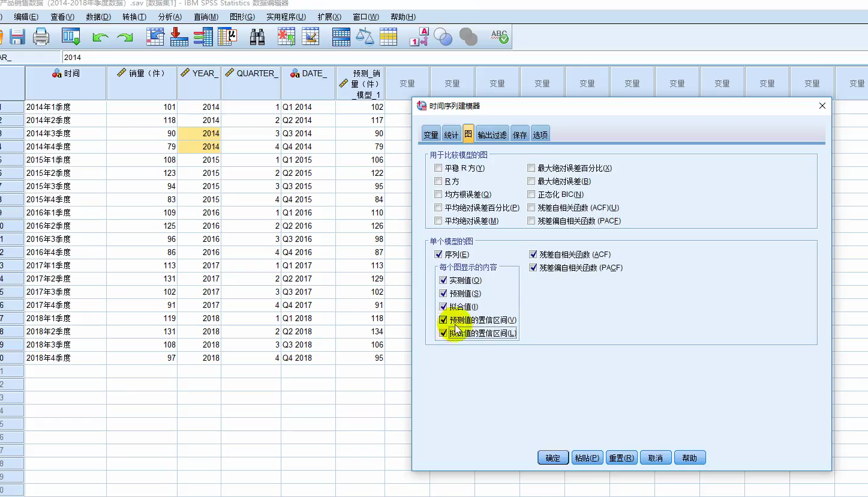
Task: Click the Use variable sets circles icon
Action: [443, 37]
